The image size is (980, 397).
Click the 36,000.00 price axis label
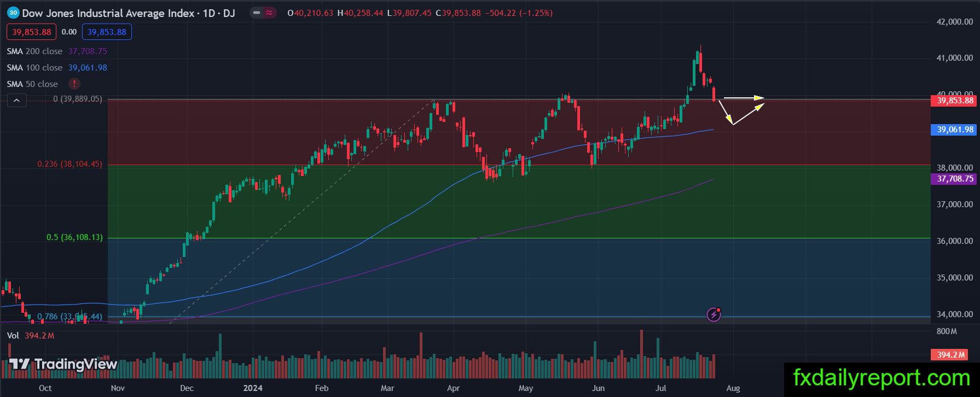click(955, 241)
